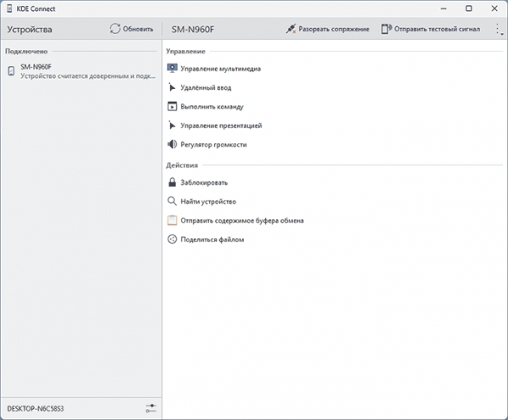Click the run command window icon
Viewport: 508px width, 420px height.
pos(172,107)
